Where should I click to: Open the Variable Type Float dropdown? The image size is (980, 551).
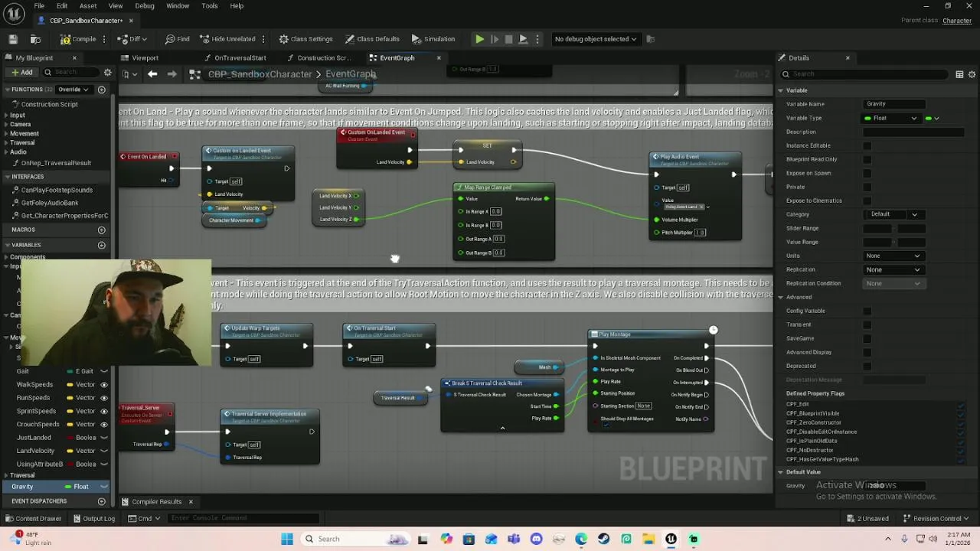[891, 119]
